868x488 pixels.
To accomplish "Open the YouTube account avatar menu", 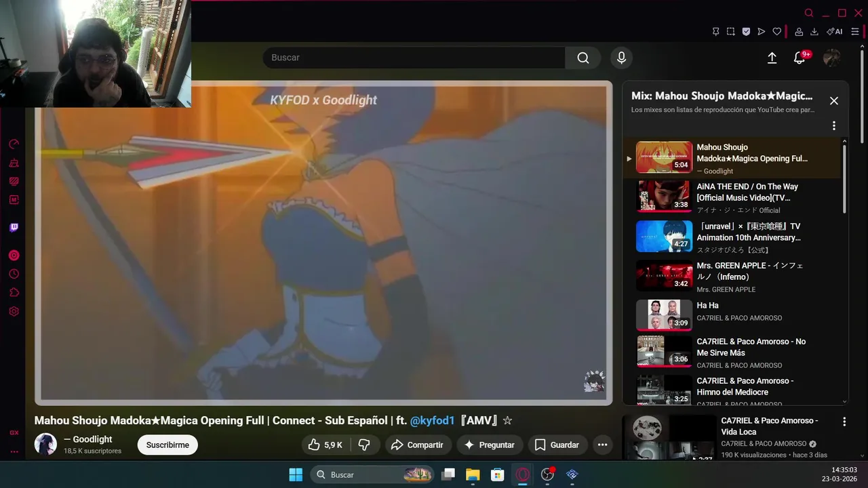I will (831, 58).
